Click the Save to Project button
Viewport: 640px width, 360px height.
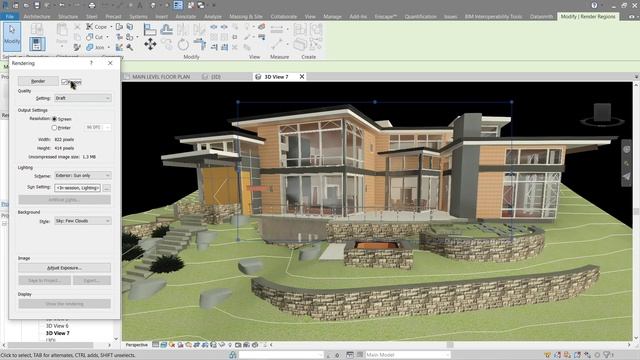(44, 280)
